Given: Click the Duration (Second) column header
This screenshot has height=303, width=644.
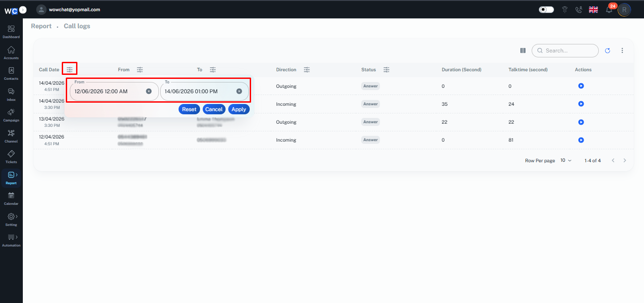Looking at the screenshot, I should (461, 69).
